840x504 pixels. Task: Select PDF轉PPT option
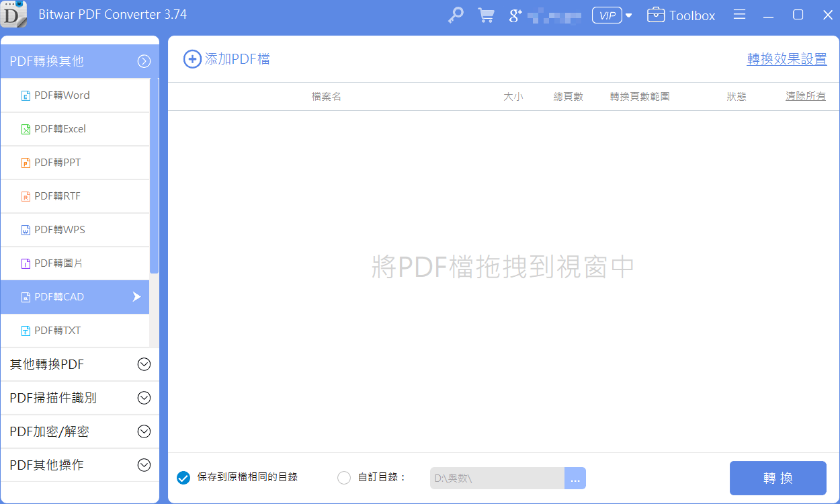[75, 163]
